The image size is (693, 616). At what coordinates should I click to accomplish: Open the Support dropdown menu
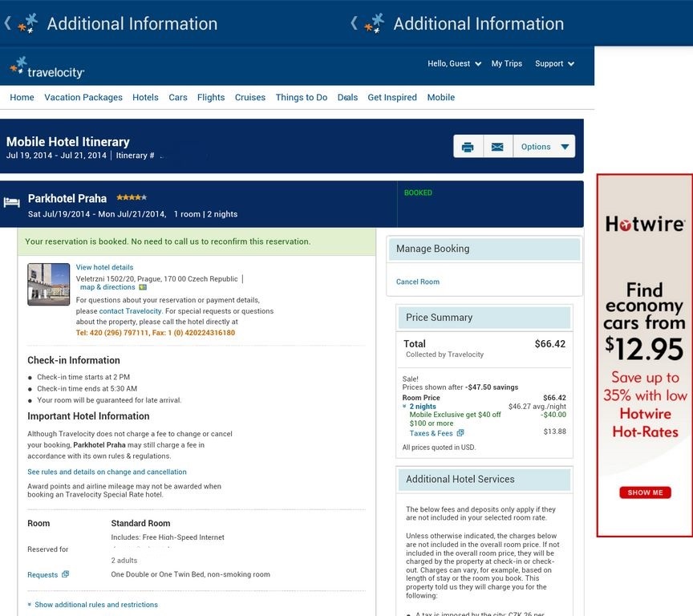pyautogui.click(x=555, y=63)
